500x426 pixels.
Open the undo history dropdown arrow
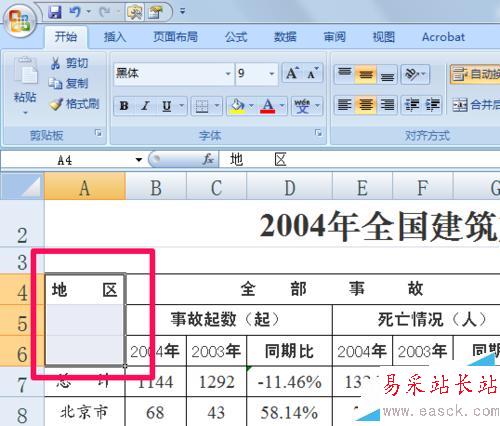(x=88, y=12)
